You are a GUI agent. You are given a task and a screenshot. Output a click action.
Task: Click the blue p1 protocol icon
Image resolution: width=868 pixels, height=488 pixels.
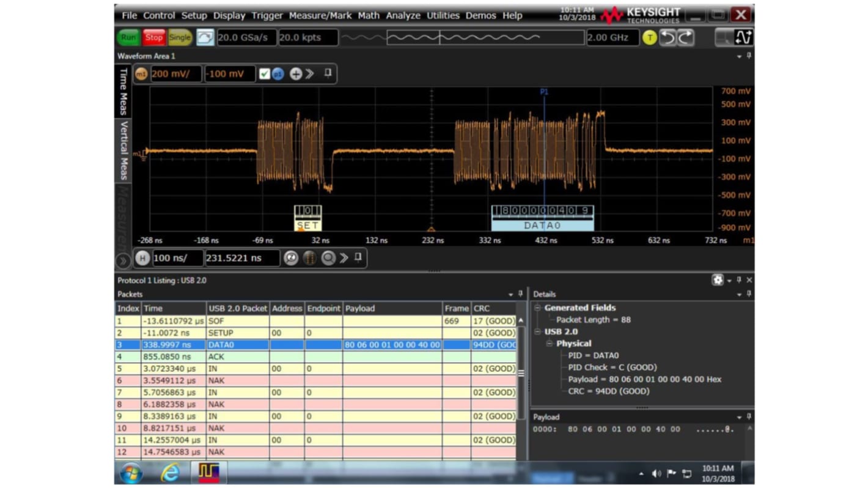(278, 74)
